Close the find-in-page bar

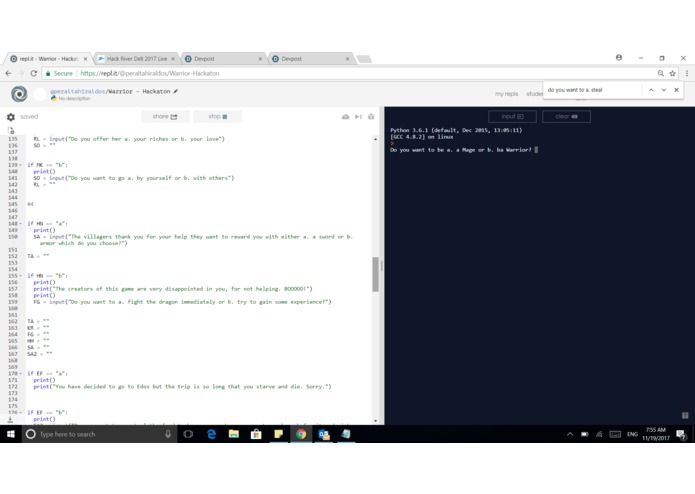[x=676, y=90]
